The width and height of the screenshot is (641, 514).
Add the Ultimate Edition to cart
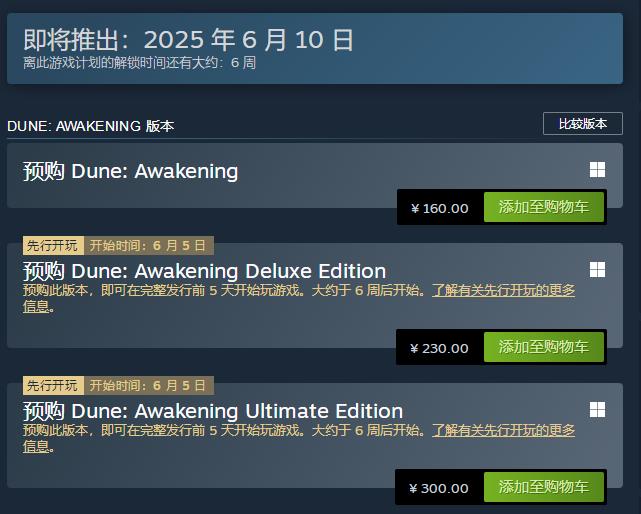coord(544,487)
